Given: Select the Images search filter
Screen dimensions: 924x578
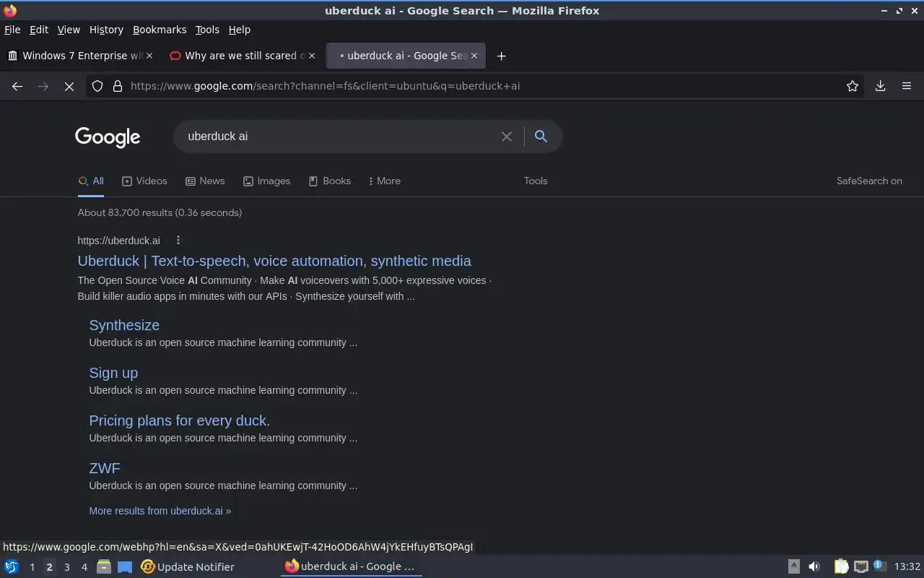Looking at the screenshot, I should coord(266,181).
